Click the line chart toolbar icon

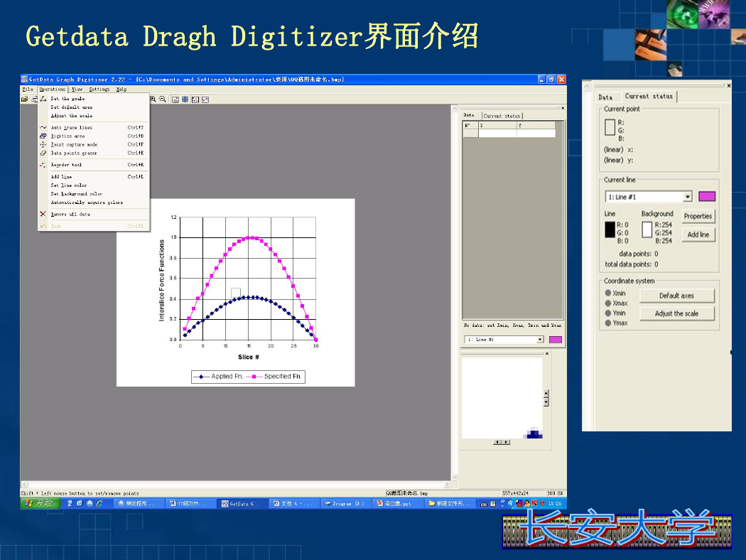click(205, 99)
